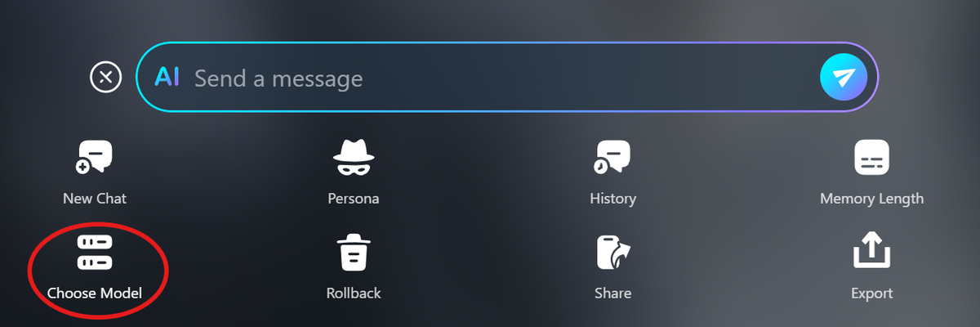This screenshot has height=327, width=980.
Task: Click the Export upload icon
Action: pyautogui.click(x=871, y=252)
